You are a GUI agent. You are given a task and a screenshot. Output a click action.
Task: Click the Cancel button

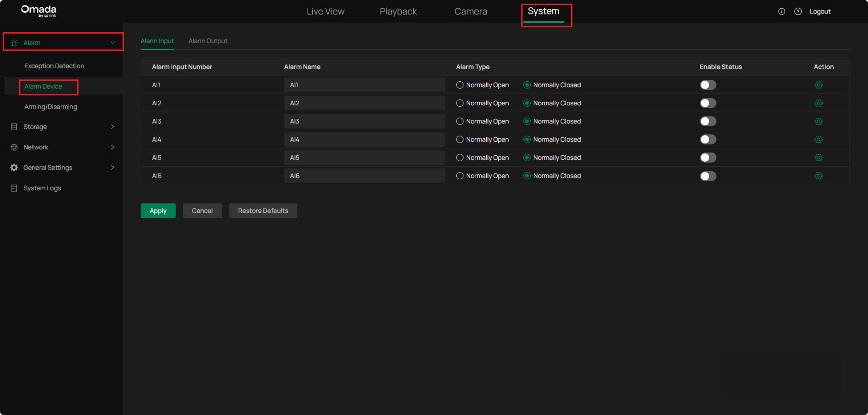pos(202,211)
